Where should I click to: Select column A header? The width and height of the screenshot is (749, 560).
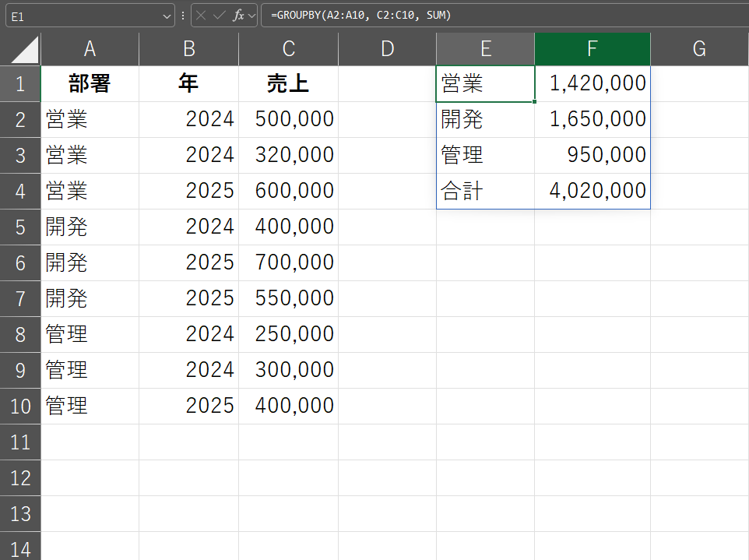(x=90, y=49)
